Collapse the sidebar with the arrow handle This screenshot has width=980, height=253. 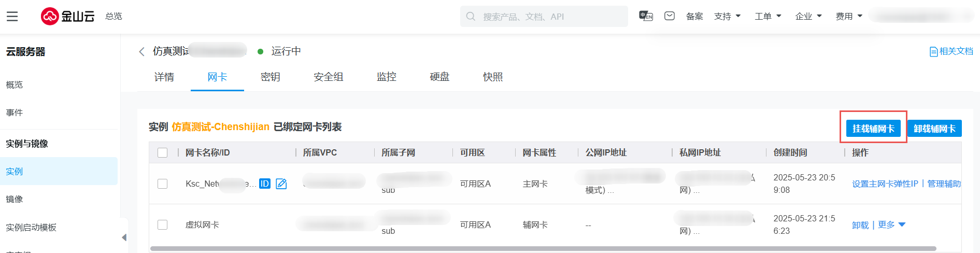(124, 237)
